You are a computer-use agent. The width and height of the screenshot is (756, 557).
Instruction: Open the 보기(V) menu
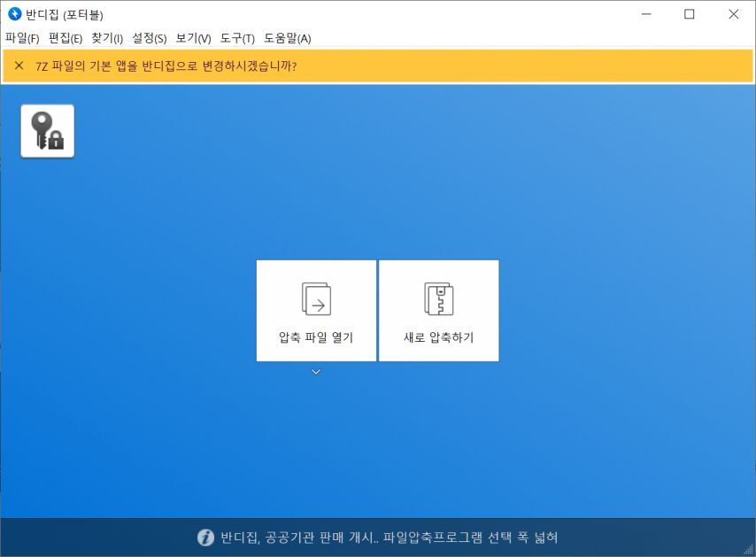coord(193,38)
